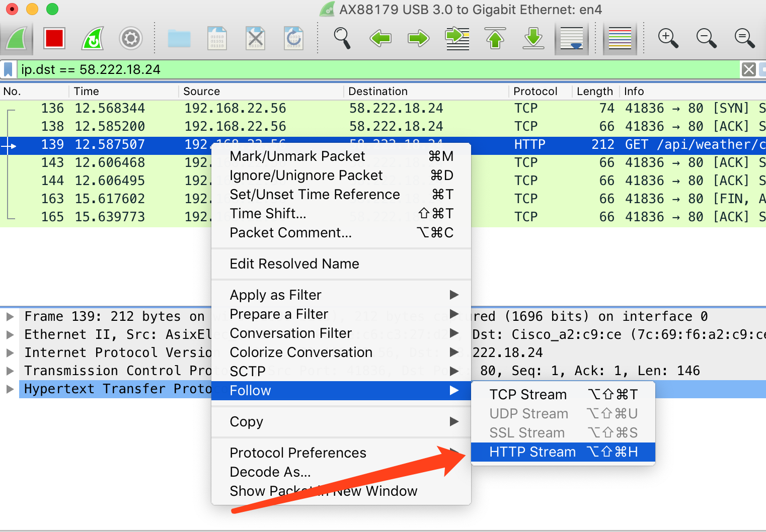Toggle packet list colorization
The height and width of the screenshot is (532, 766).
coord(620,38)
